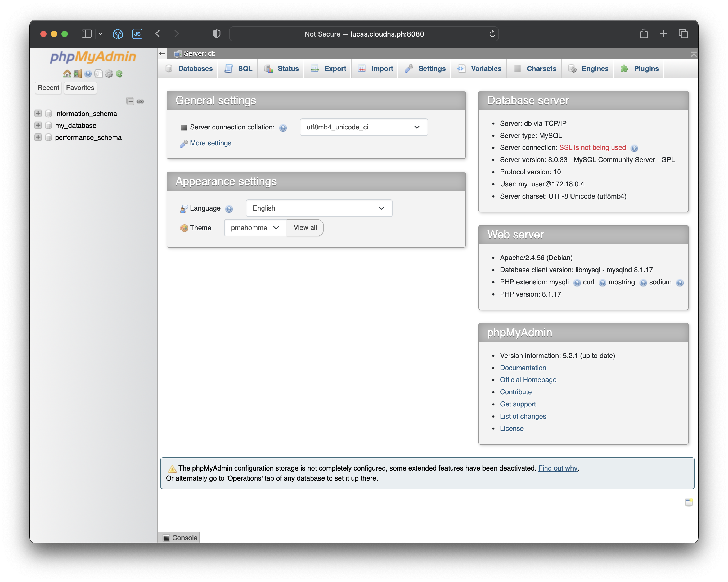The height and width of the screenshot is (582, 728).
Task: Click help icon beside Server connection collation
Action: click(283, 128)
